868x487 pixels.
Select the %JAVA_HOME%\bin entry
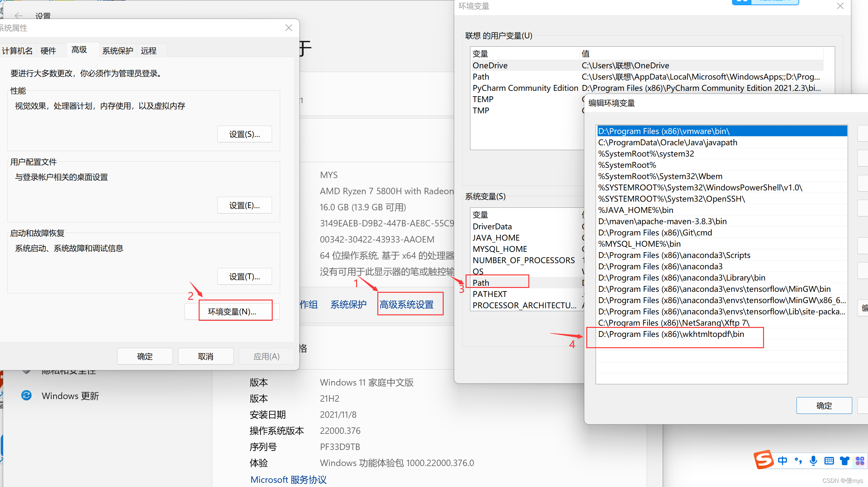tap(722, 210)
